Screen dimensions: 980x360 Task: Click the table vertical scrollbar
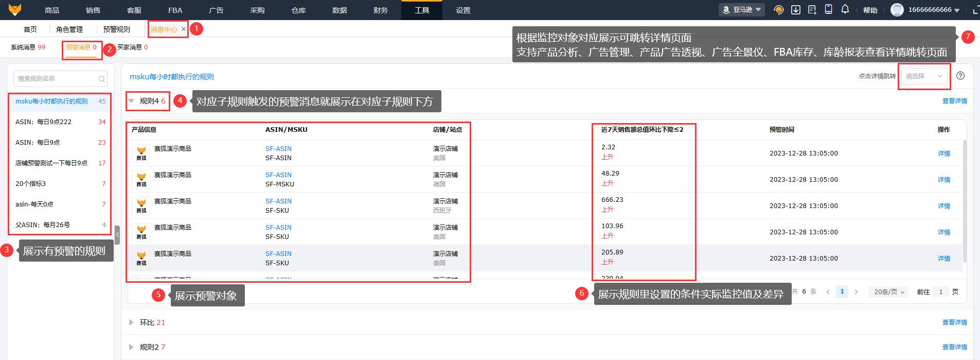coord(965,201)
